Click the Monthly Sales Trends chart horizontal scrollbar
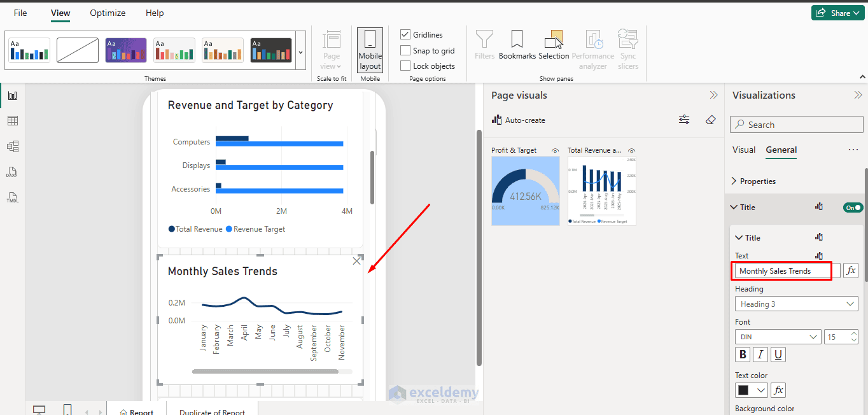The width and height of the screenshot is (868, 415). point(265,371)
